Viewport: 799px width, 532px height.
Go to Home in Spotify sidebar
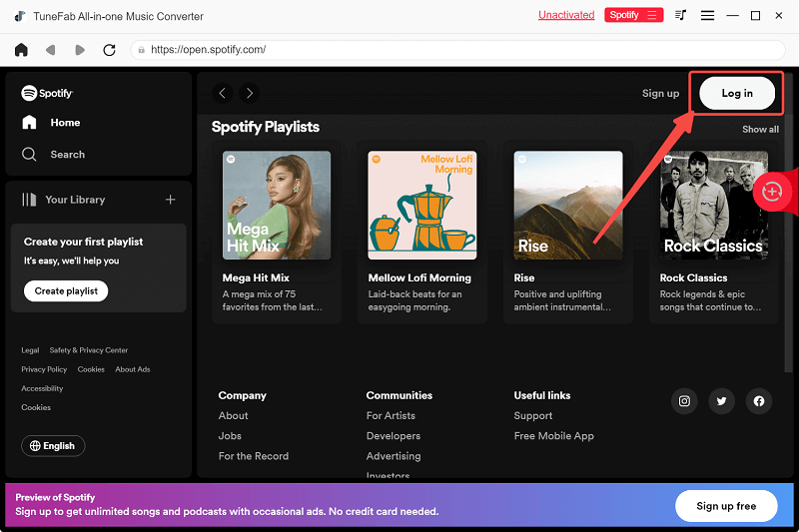pyautogui.click(x=65, y=123)
